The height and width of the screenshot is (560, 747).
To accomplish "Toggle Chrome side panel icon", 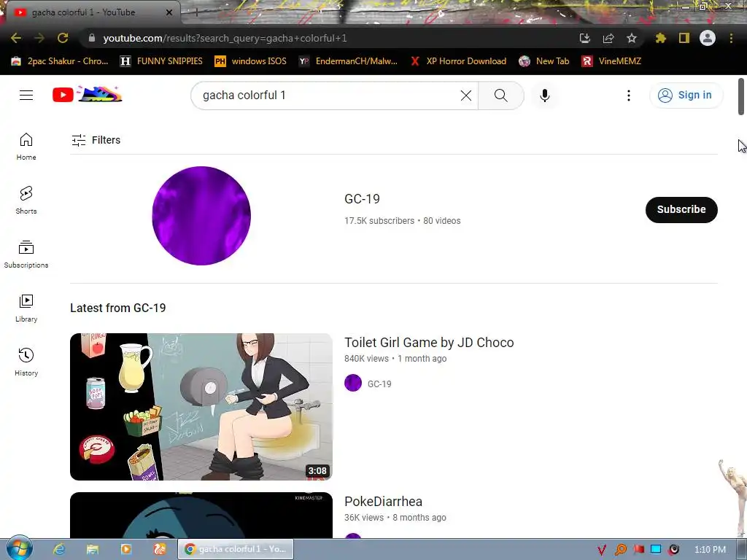I will 684,38.
